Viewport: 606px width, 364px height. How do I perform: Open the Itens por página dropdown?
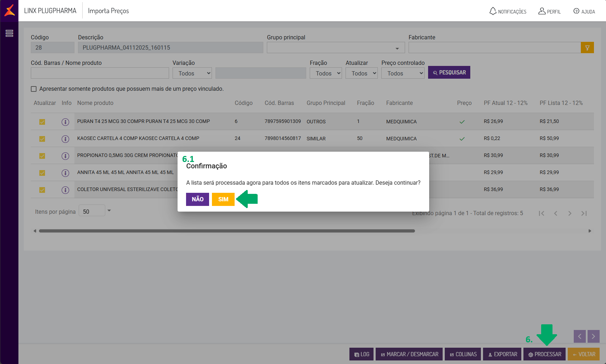[109, 211]
